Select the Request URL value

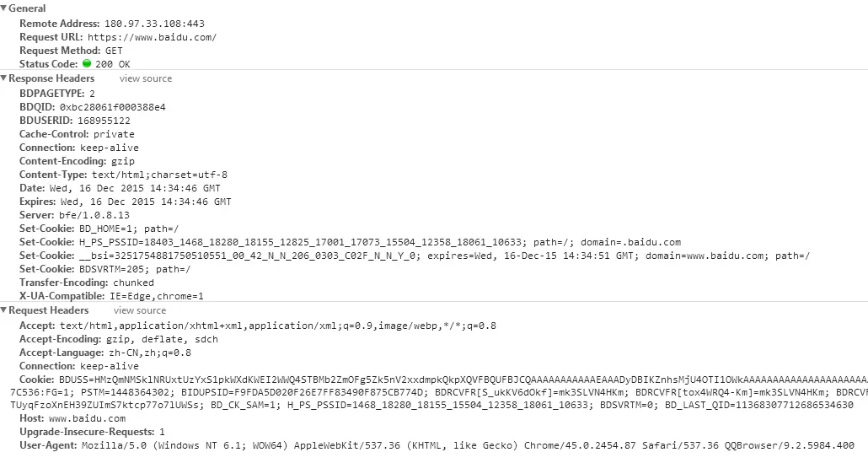point(153,37)
